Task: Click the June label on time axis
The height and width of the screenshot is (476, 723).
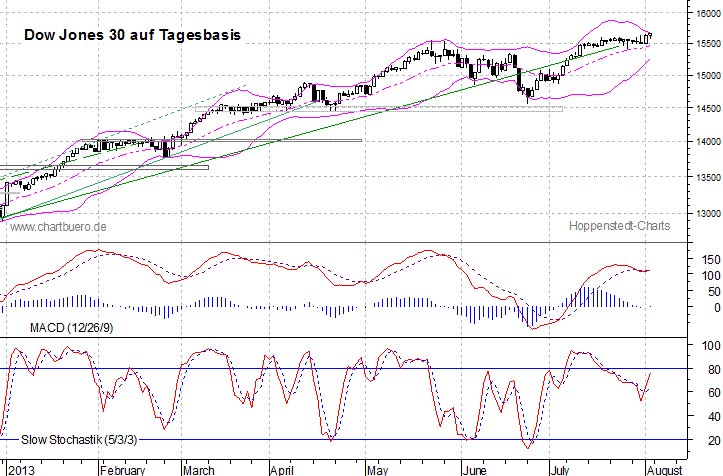Action: click(x=474, y=470)
